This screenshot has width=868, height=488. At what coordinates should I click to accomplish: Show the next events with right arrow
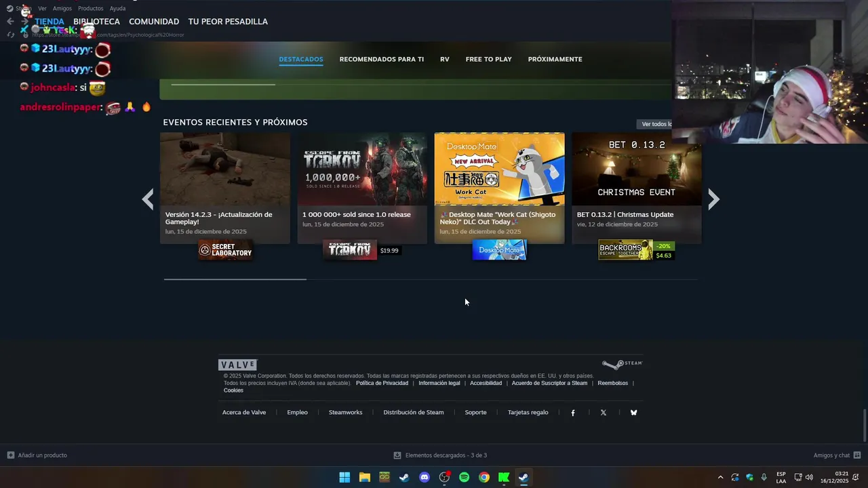[x=713, y=199]
